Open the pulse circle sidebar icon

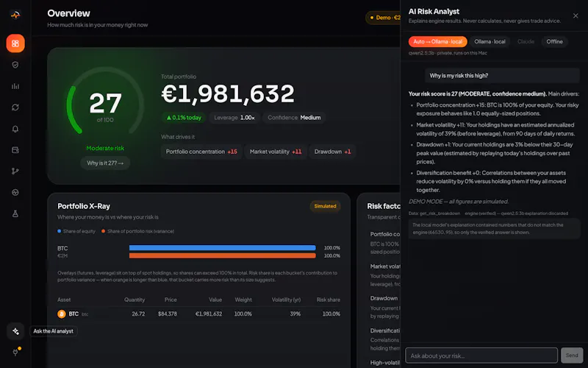point(15,192)
